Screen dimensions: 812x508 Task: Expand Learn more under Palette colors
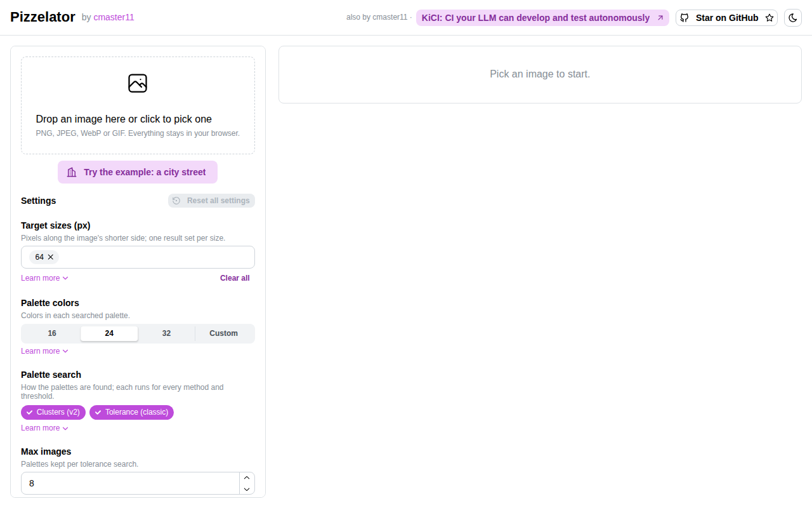pos(44,351)
